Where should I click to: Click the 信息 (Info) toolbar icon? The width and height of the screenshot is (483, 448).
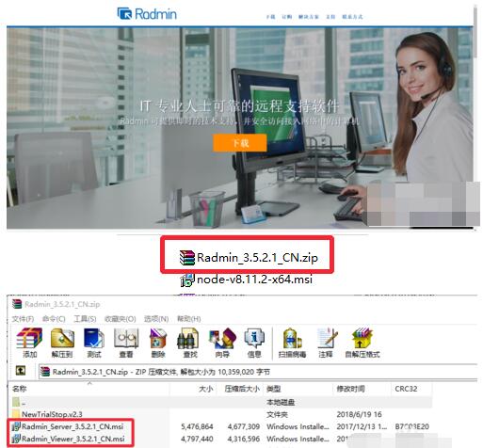[x=254, y=343]
